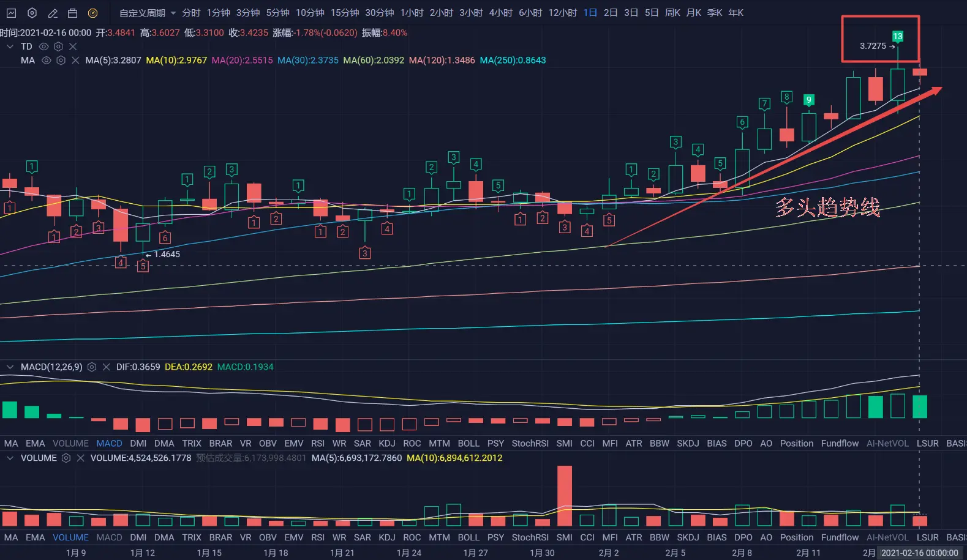This screenshot has width=967, height=560.
Task: Choose BOLL in the upper indicator bar
Action: pos(468,444)
